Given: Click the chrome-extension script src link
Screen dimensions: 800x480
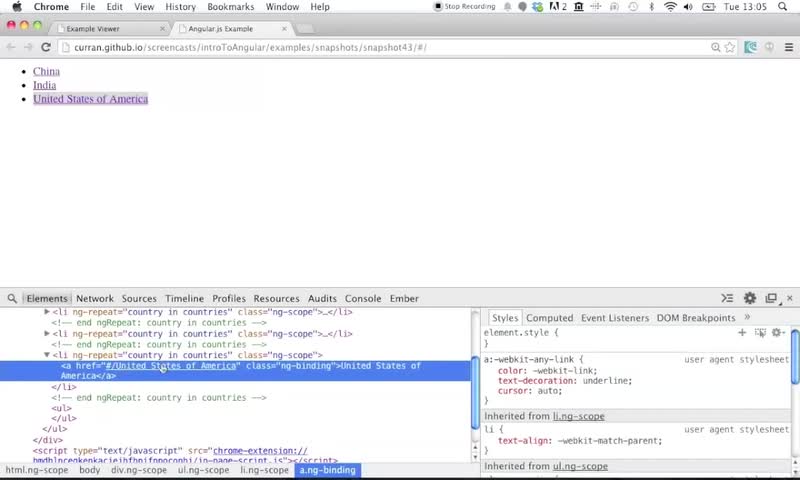Looking at the screenshot, I should click(x=260, y=451).
